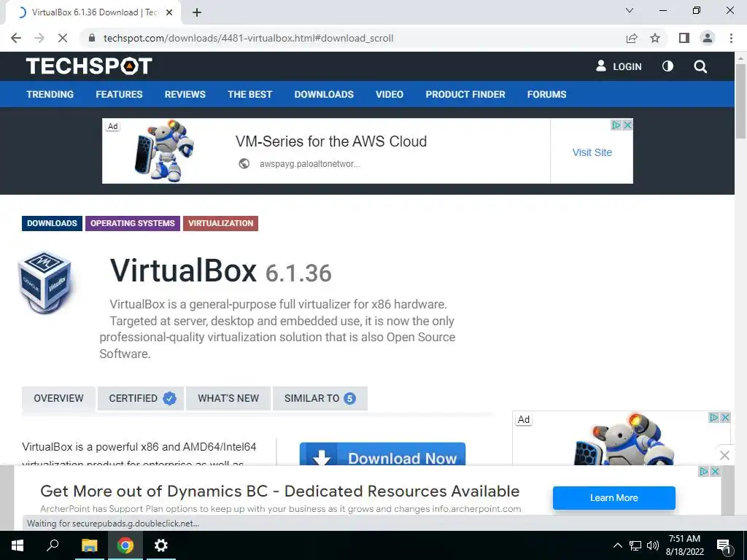Open the Chrome side panel
Viewport: 747px width, 560px height.
click(x=684, y=38)
